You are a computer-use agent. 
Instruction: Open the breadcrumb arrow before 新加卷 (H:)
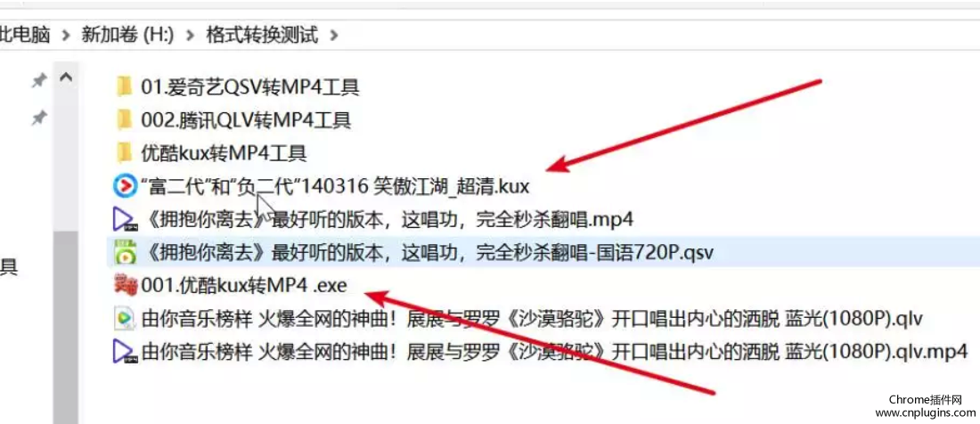point(65,36)
